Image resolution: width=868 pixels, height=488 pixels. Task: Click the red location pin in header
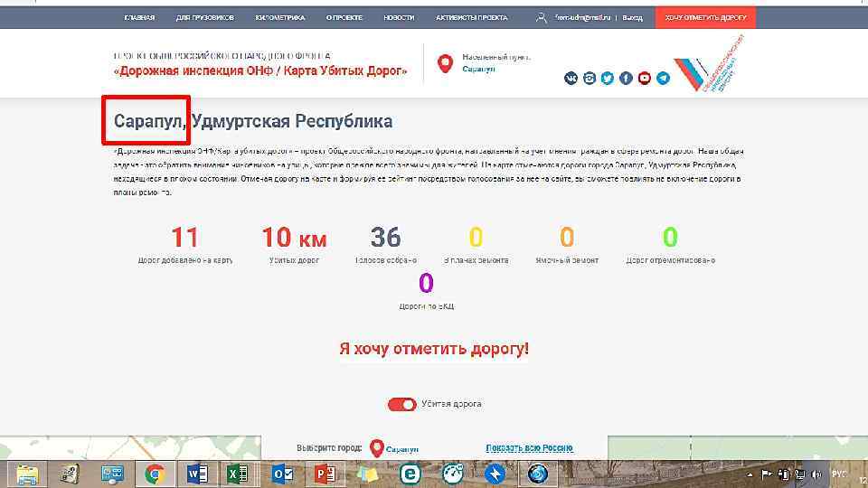click(445, 63)
